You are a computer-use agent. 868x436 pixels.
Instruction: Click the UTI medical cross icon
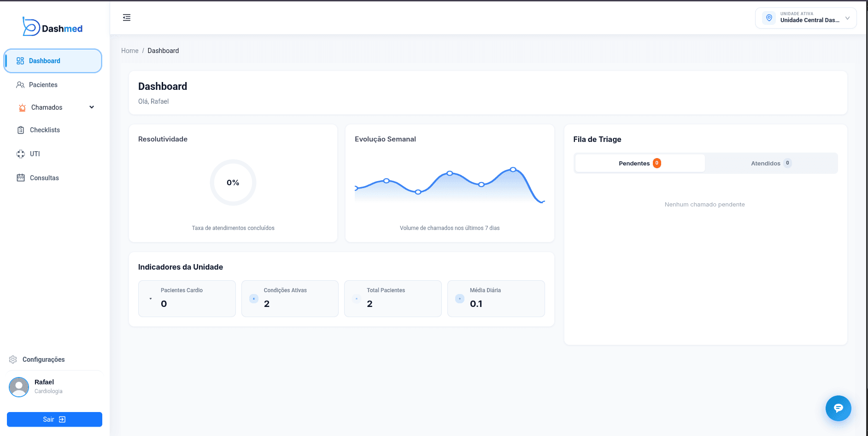click(21, 154)
